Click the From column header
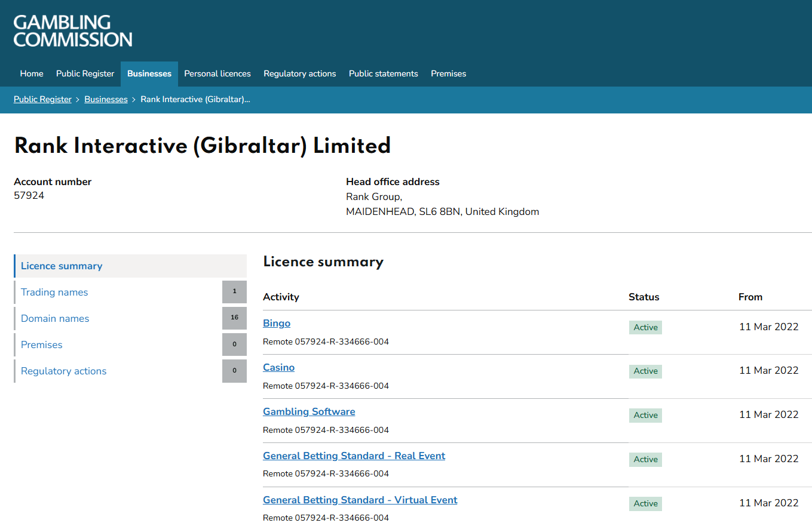 [x=750, y=297]
